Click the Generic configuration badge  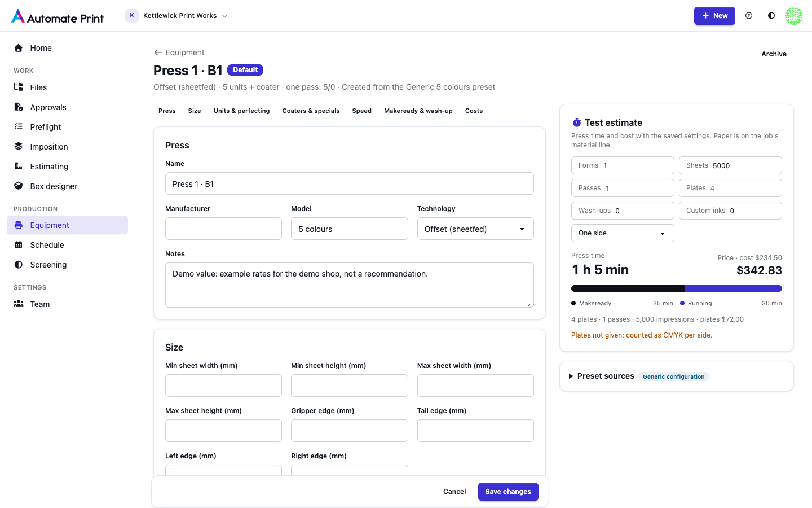[x=674, y=376]
